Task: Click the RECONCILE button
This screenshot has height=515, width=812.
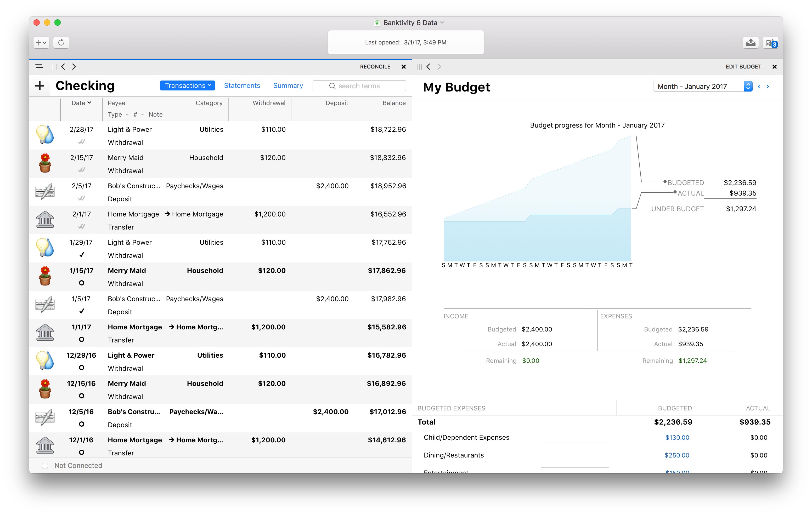Action: 375,67
